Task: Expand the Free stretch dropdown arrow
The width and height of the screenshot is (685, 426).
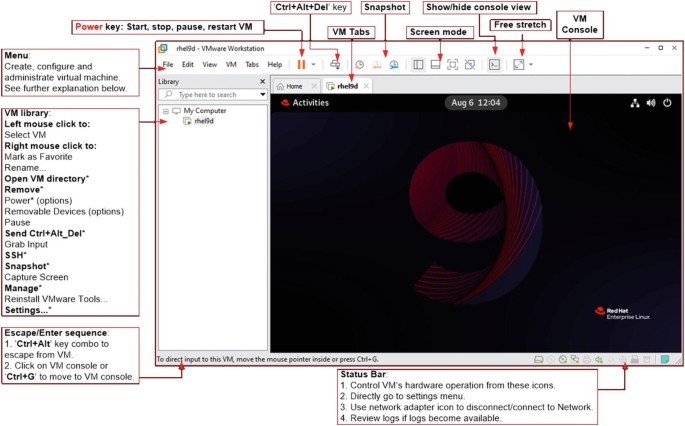Action: click(530, 64)
